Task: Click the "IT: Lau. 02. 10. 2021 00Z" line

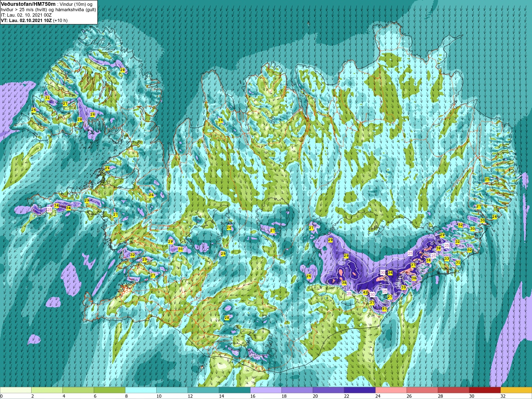Action: pyautogui.click(x=26, y=15)
